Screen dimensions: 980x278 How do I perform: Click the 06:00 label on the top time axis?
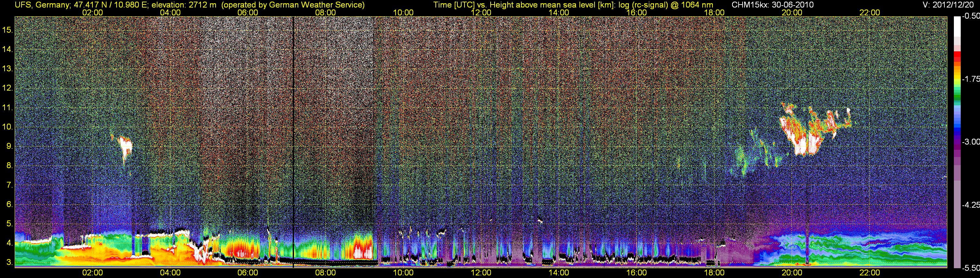pyautogui.click(x=248, y=12)
